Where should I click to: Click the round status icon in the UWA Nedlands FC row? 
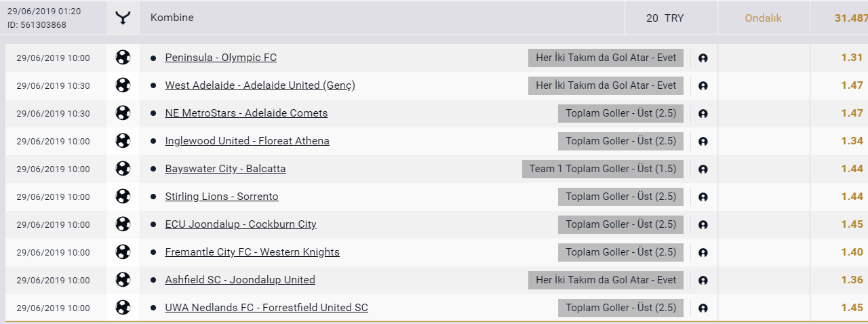(703, 308)
